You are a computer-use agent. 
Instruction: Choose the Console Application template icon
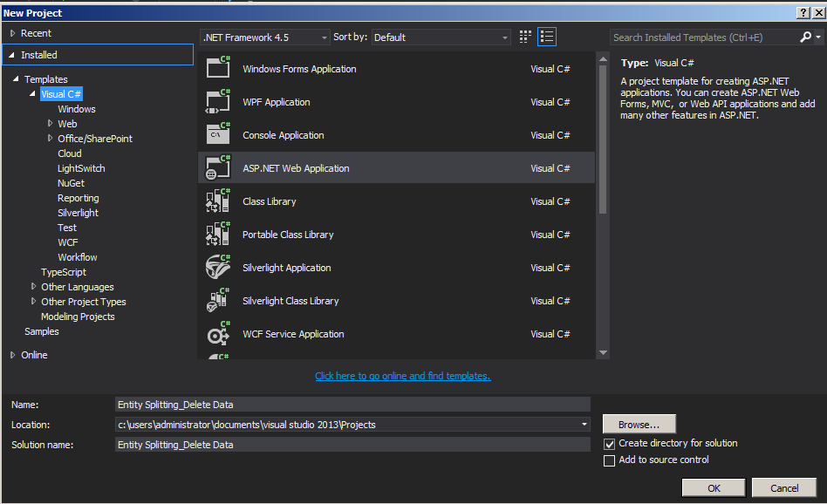tap(217, 135)
